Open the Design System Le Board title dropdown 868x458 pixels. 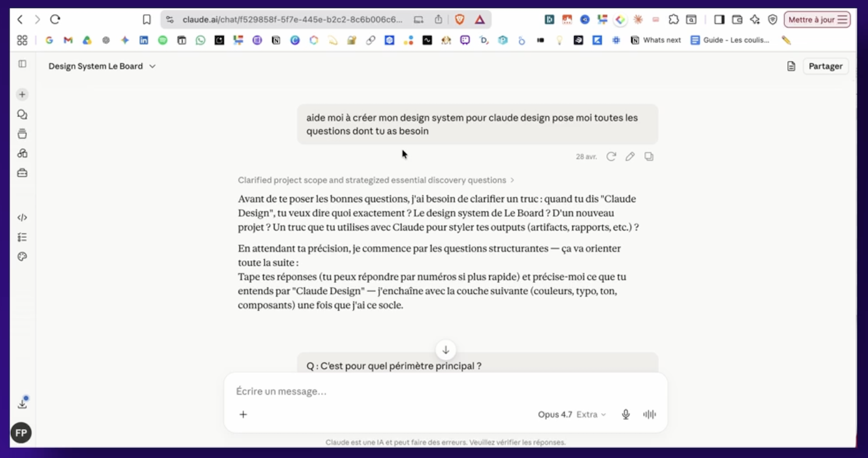pos(102,66)
